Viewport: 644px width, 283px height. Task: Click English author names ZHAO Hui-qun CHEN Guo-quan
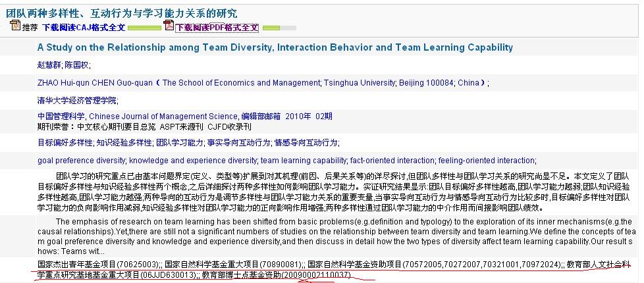coord(95,82)
